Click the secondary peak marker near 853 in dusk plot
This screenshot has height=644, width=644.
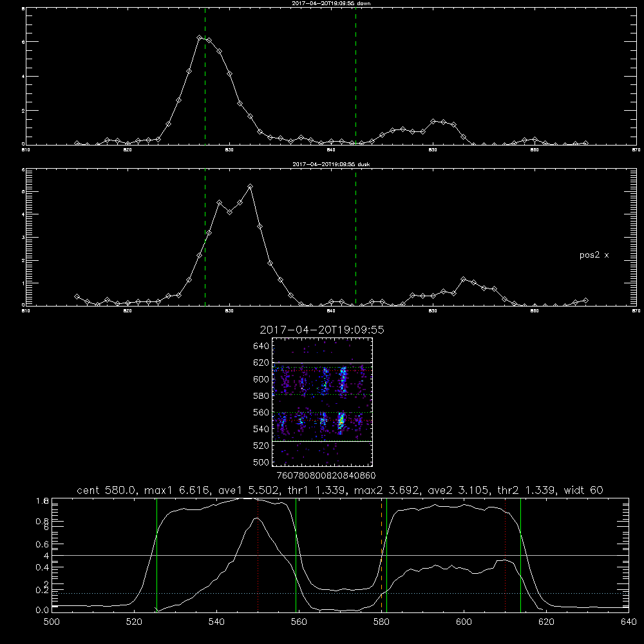pyautogui.click(x=463, y=279)
